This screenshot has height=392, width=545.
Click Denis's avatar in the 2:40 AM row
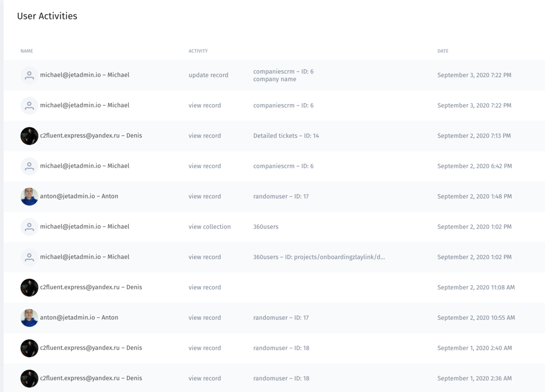[29, 348]
